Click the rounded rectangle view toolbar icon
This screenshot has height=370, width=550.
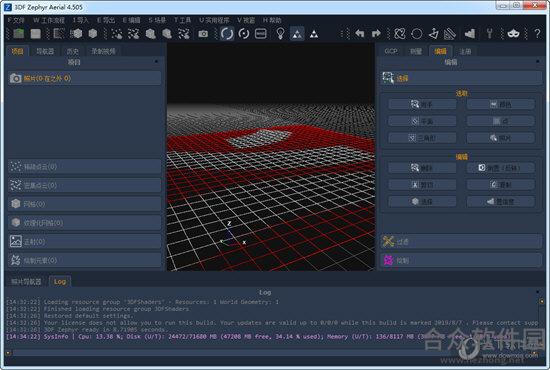261,34
